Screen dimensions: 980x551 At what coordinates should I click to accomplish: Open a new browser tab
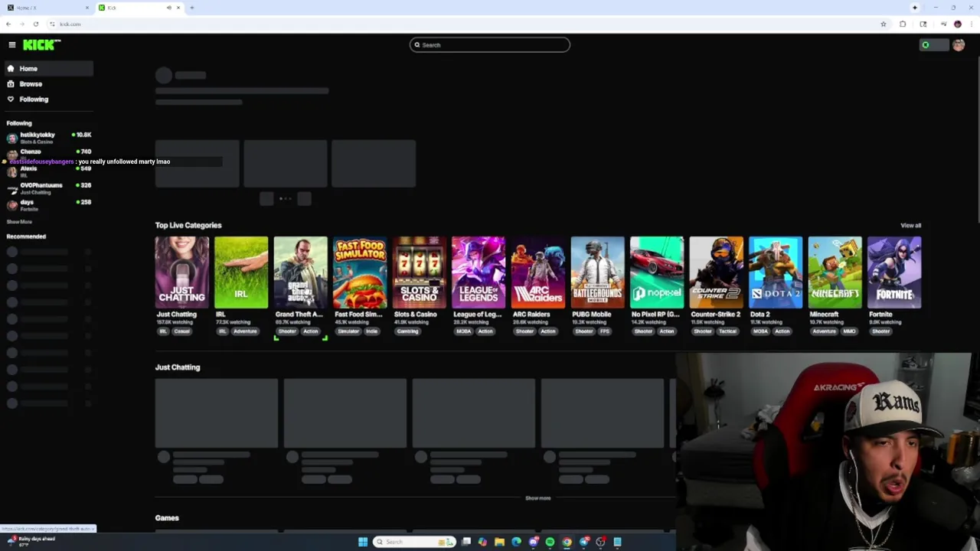click(x=191, y=8)
